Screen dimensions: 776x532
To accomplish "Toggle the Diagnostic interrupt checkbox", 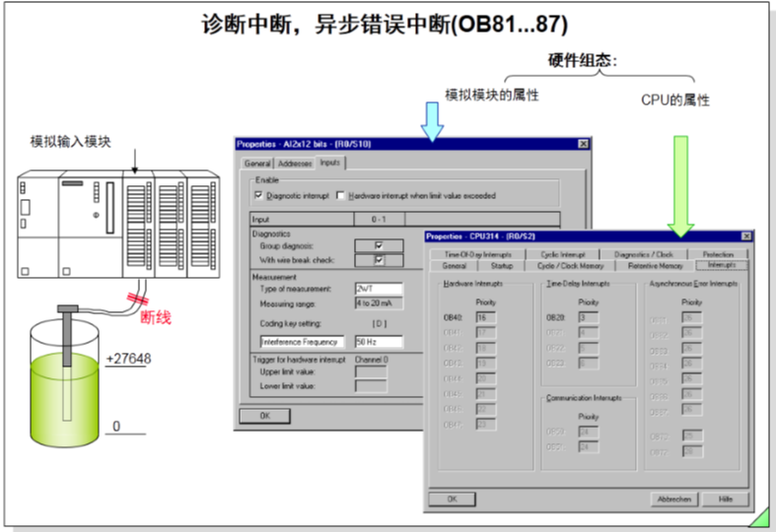I will [258, 196].
